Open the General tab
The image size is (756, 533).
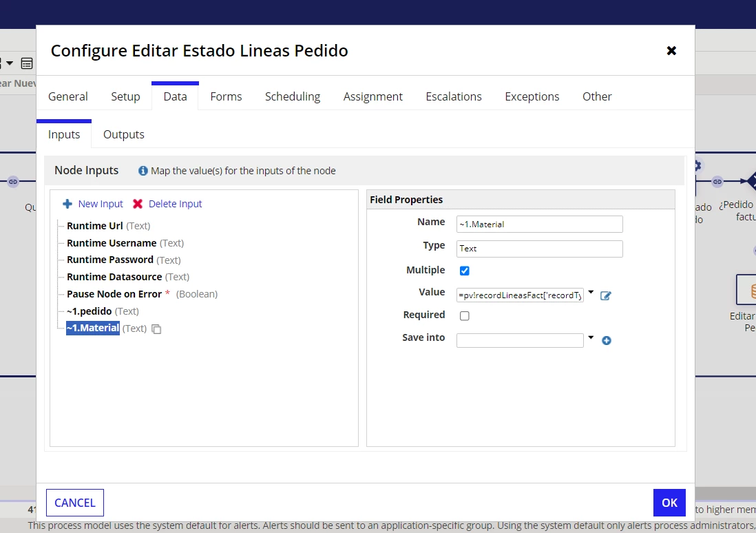coord(68,96)
